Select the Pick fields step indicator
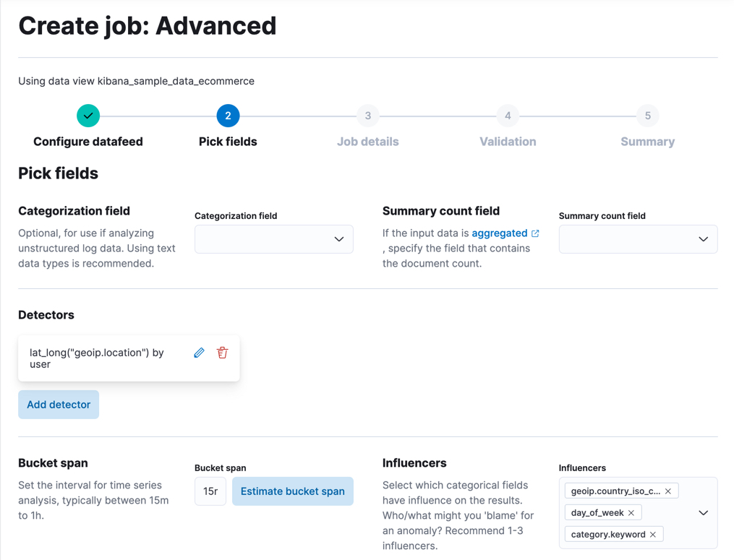The height and width of the screenshot is (560, 734). pos(228,116)
